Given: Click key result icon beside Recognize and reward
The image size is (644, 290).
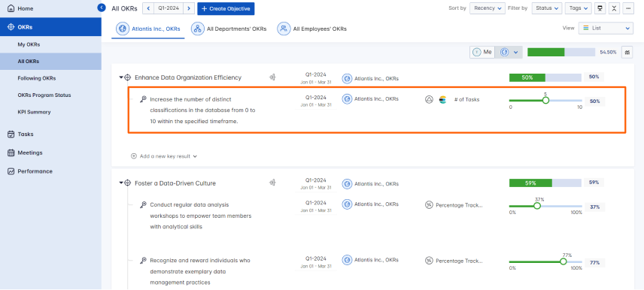Looking at the screenshot, I should click(x=144, y=260).
